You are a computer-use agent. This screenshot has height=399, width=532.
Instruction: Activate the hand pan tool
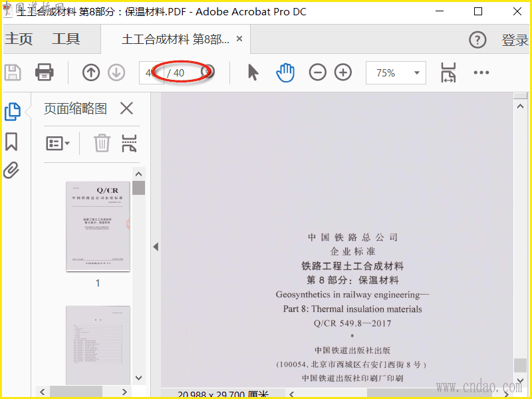(x=285, y=72)
